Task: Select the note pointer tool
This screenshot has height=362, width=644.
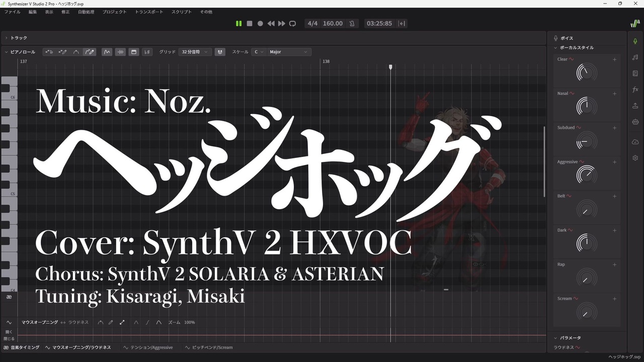Action: click(49, 52)
